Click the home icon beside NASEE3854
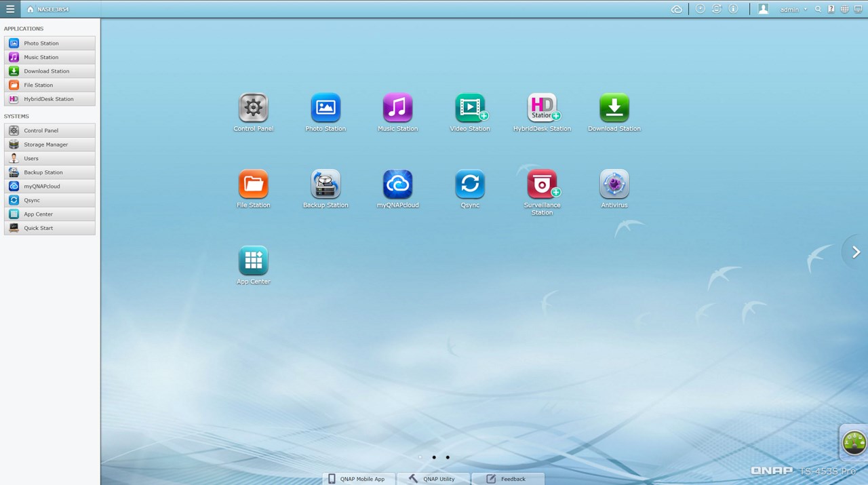Image resolution: width=868 pixels, height=485 pixels. [x=31, y=9]
